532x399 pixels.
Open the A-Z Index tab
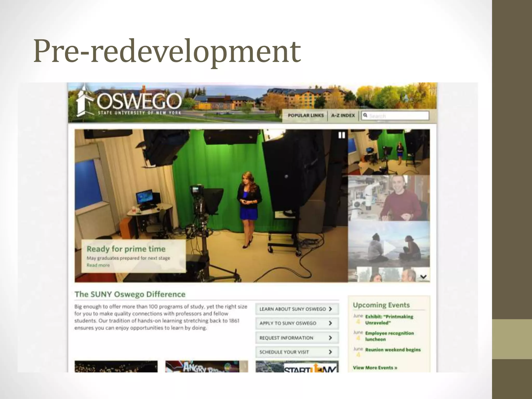point(343,115)
